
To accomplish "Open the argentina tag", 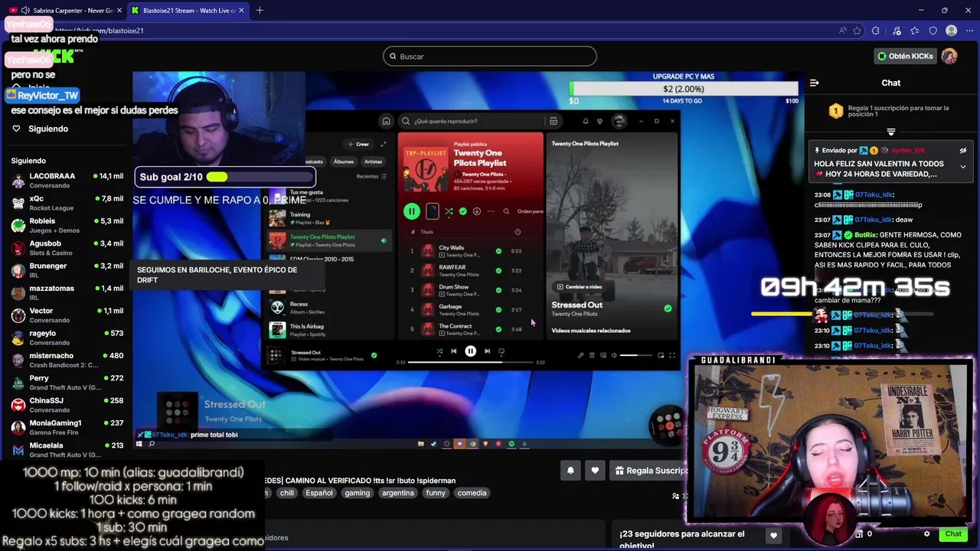I will pos(398,493).
